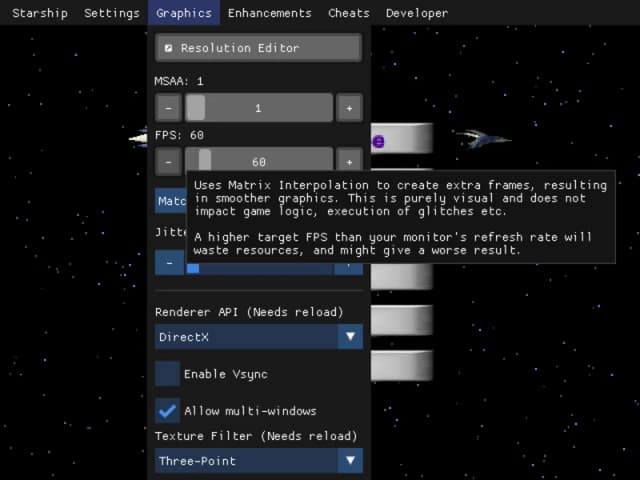Open the Texture Filter Three-Point dropdown
The height and width of the screenshot is (480, 640).
point(258,461)
